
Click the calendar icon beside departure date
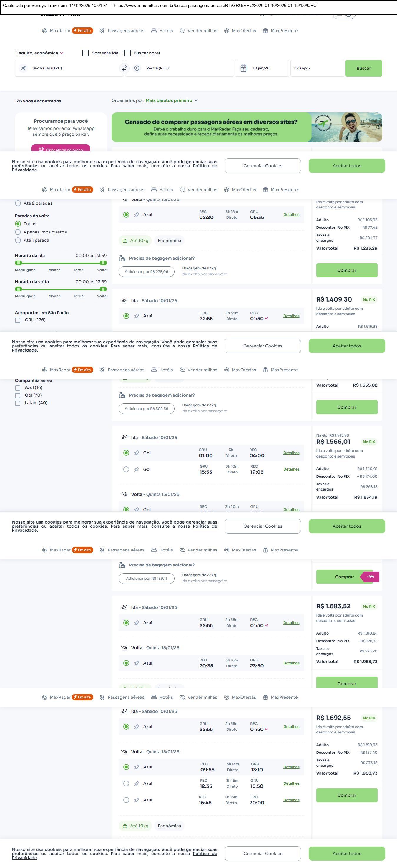click(243, 68)
